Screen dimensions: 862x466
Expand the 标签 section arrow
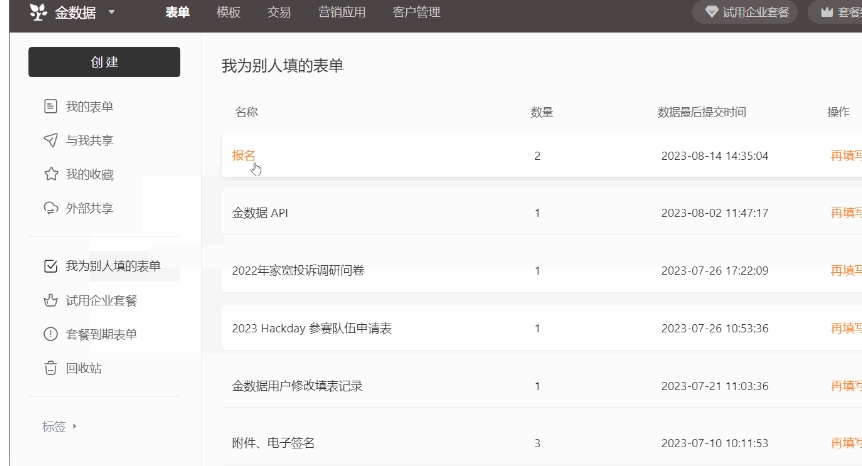click(x=74, y=426)
